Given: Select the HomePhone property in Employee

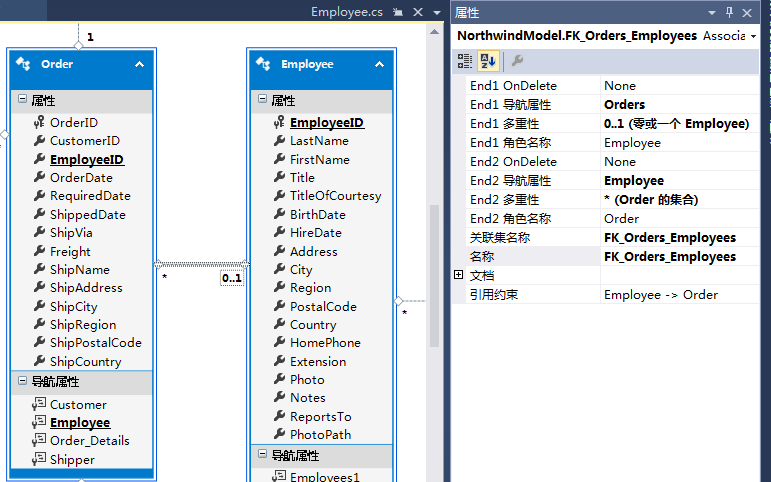Looking at the screenshot, I should 325,343.
